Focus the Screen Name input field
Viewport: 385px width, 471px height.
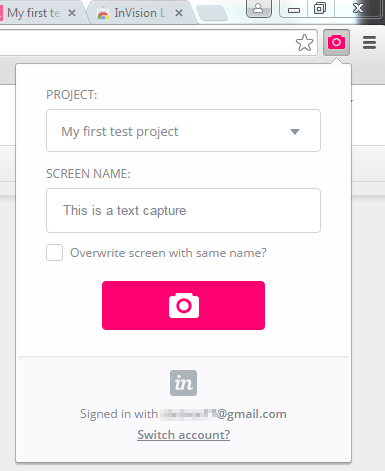tap(183, 210)
